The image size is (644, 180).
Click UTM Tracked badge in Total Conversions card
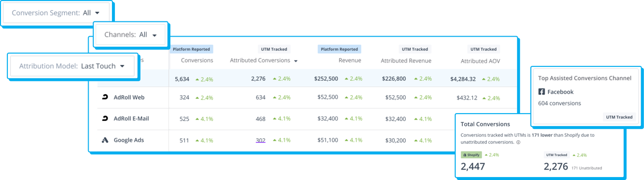tap(557, 155)
